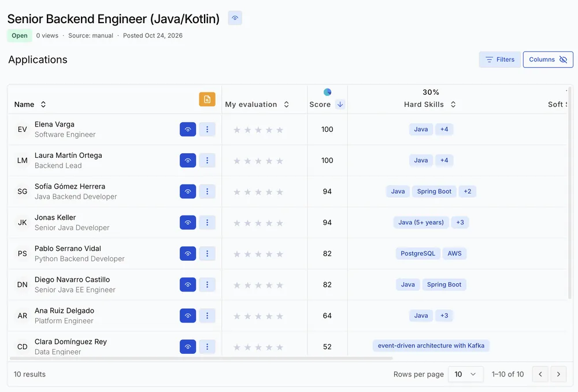
Task: Click Pablo Serrano Vidal's score 82
Action: 327,253
